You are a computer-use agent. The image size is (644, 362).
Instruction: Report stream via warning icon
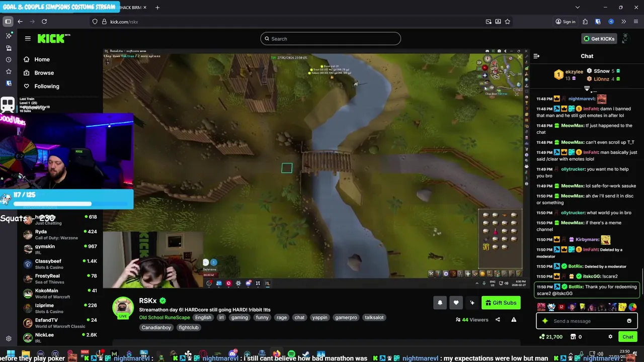[x=514, y=320]
